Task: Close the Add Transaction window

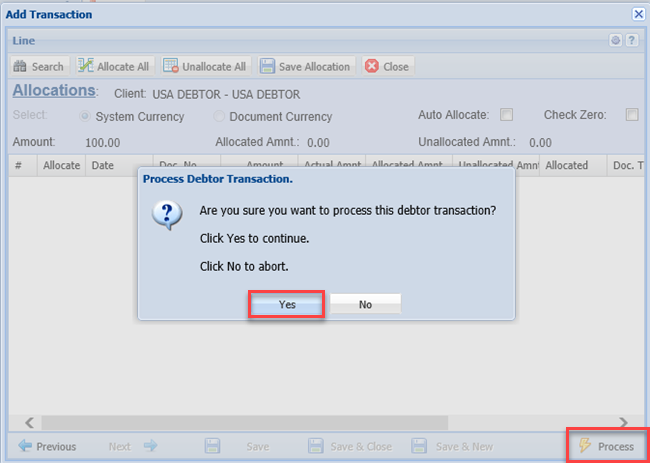Action: pos(638,14)
